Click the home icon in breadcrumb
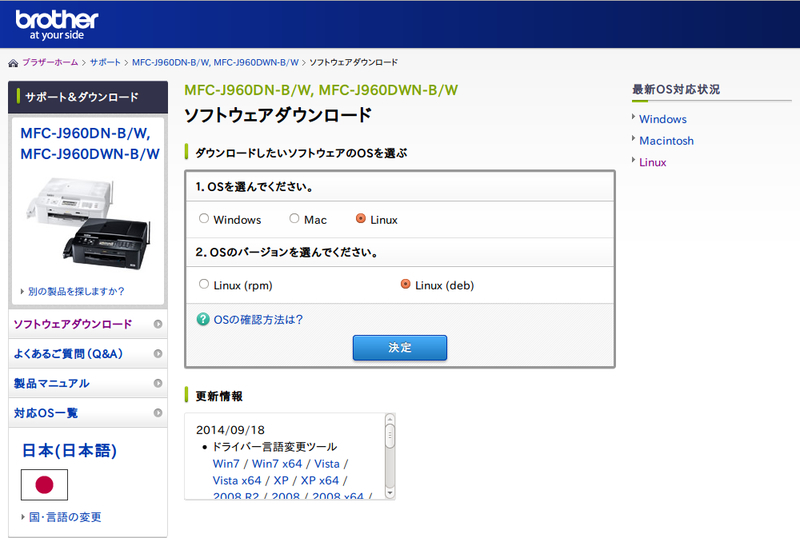The image size is (800, 538). click(x=13, y=63)
